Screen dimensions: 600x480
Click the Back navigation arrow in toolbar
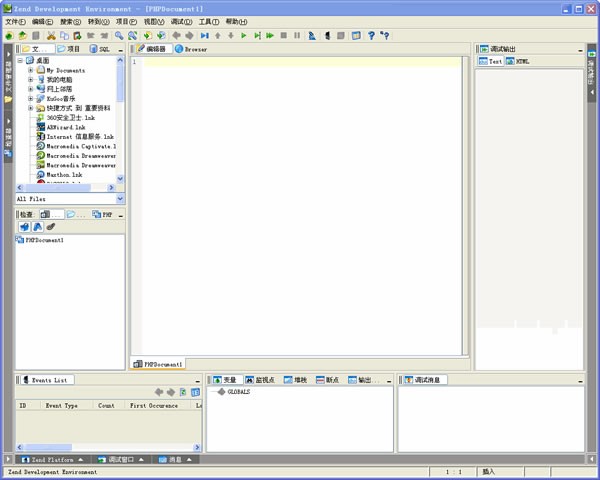click(176, 36)
